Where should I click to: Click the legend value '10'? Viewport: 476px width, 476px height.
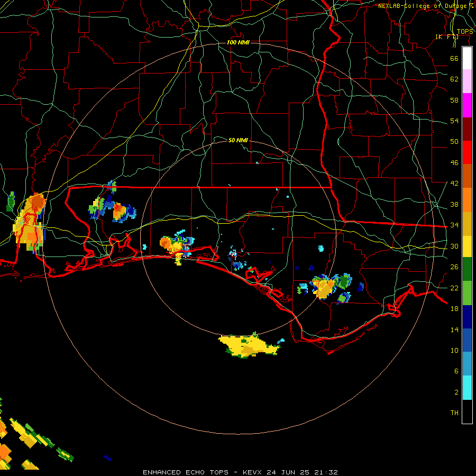[454, 351]
